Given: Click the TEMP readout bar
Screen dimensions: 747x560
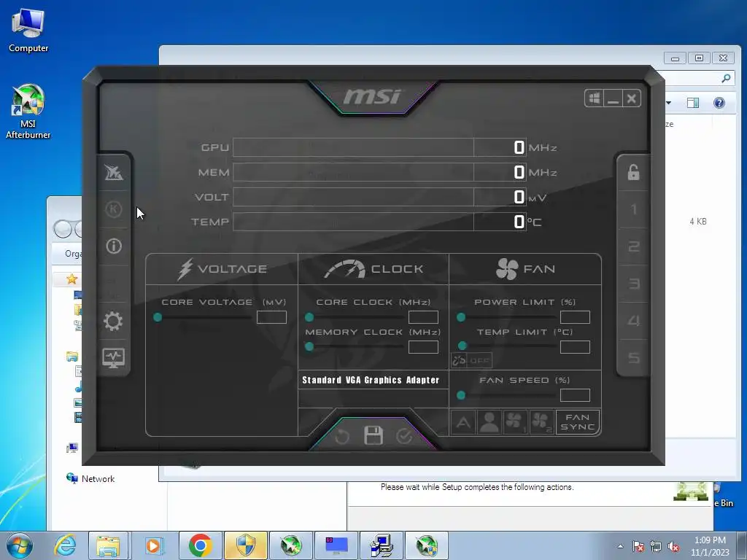Looking at the screenshot, I should click(x=379, y=222).
